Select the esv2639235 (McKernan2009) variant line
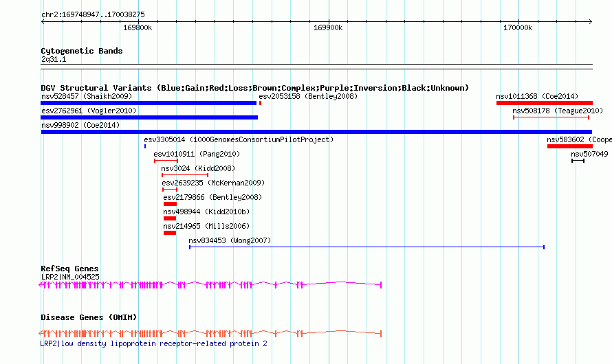This screenshot has height=364, width=612. 170,190
